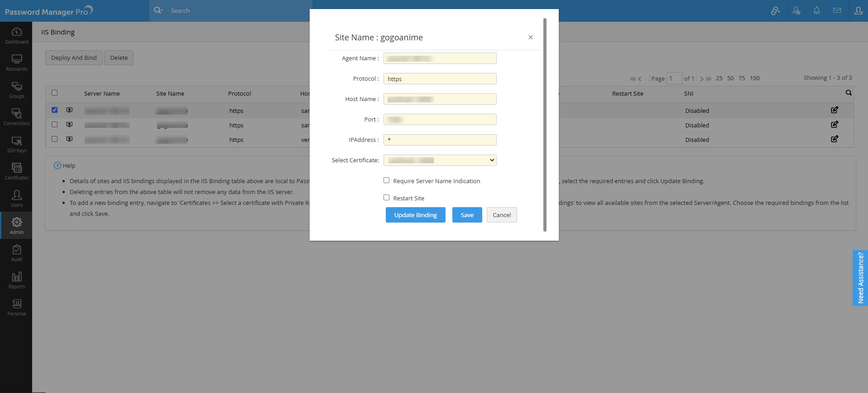Open Reports from the sidebar
This screenshot has width=868, height=393.
point(16,280)
